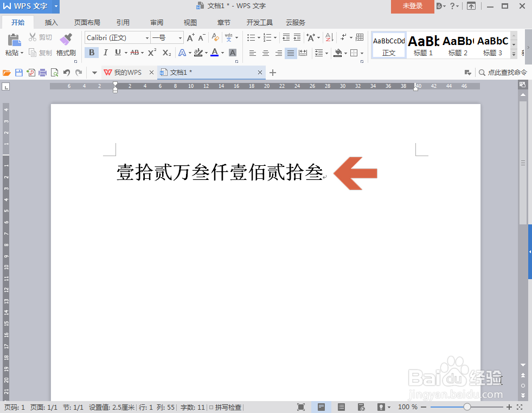The width and height of the screenshot is (532, 413).
Task: Switch to the 插入 ribbon tab
Action: 51,22
